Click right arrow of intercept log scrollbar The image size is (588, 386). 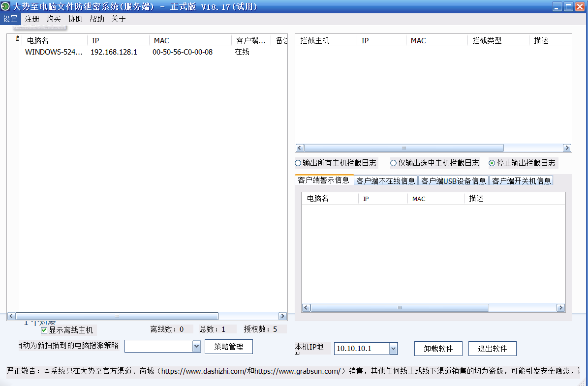(x=567, y=148)
